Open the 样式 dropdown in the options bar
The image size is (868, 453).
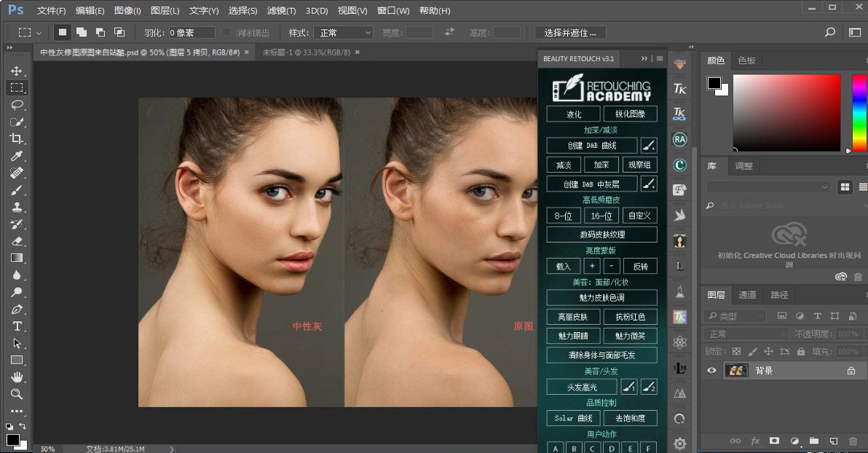[x=344, y=32]
